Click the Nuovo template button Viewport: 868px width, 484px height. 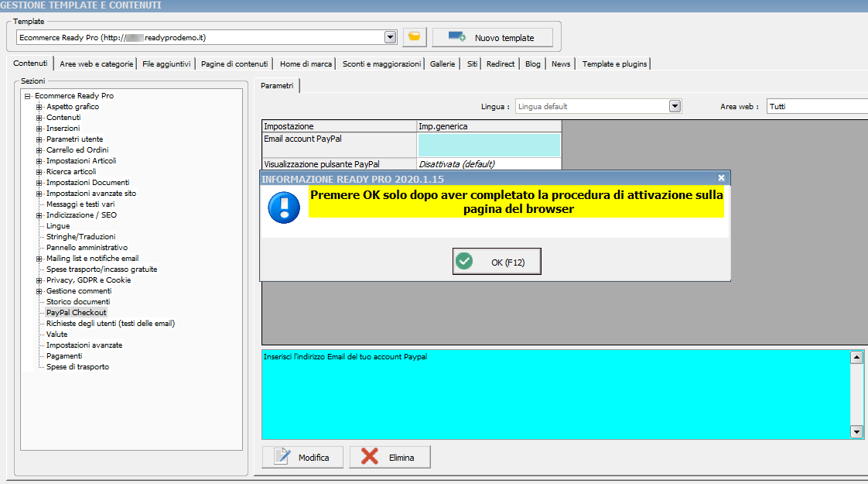[493, 37]
